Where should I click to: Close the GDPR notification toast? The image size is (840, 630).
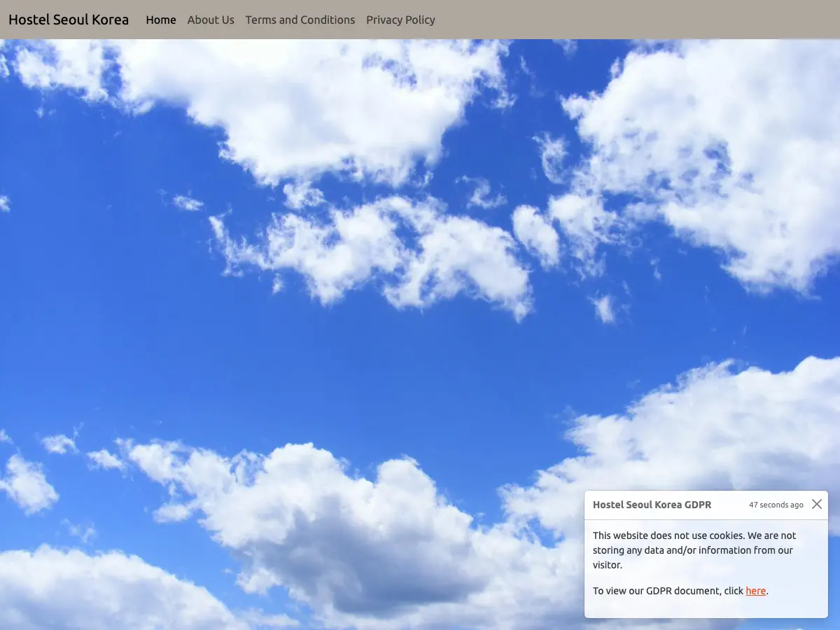click(x=817, y=504)
